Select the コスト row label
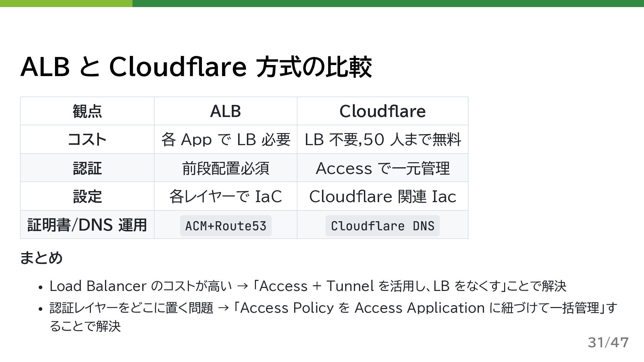The image size is (644, 362). 87,139
